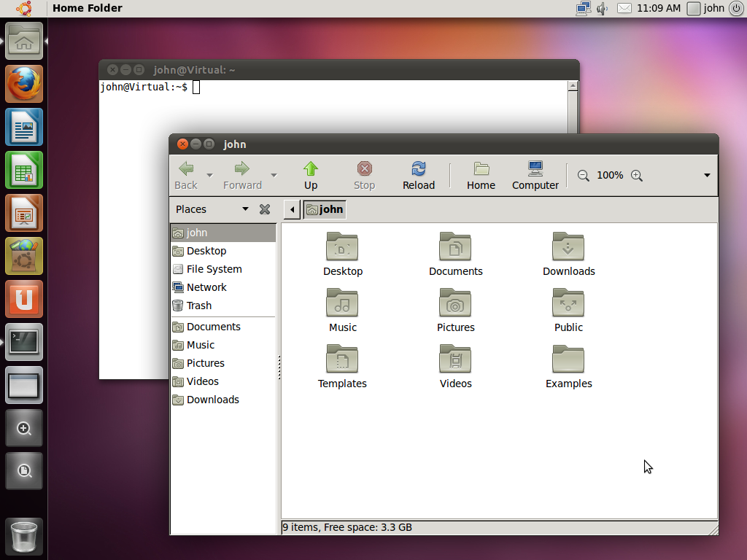
Task: Open the Pictures folder icon
Action: (455, 304)
